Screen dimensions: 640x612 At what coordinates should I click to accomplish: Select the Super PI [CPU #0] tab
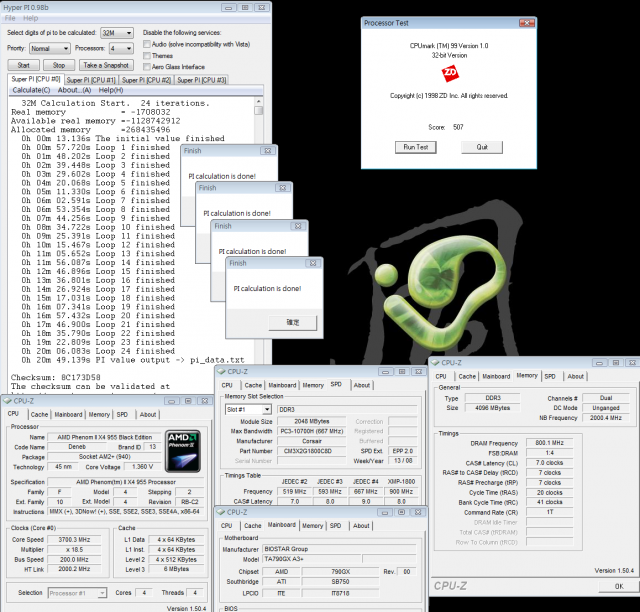click(x=36, y=79)
